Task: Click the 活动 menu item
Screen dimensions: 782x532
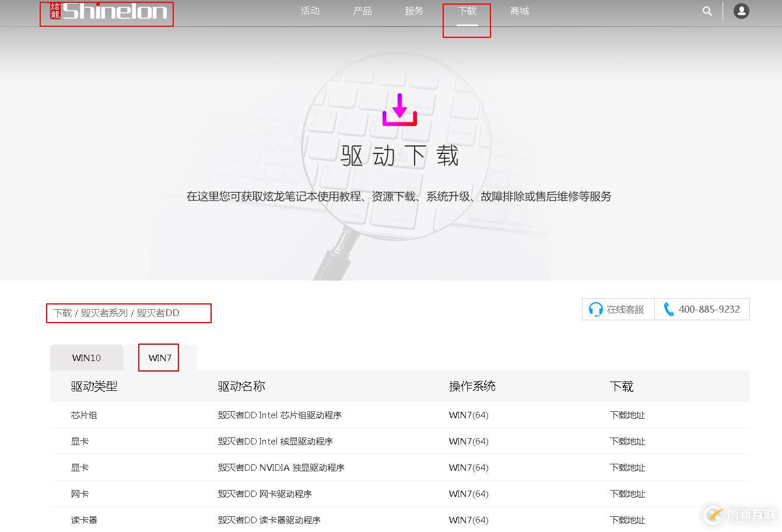Action: click(310, 10)
